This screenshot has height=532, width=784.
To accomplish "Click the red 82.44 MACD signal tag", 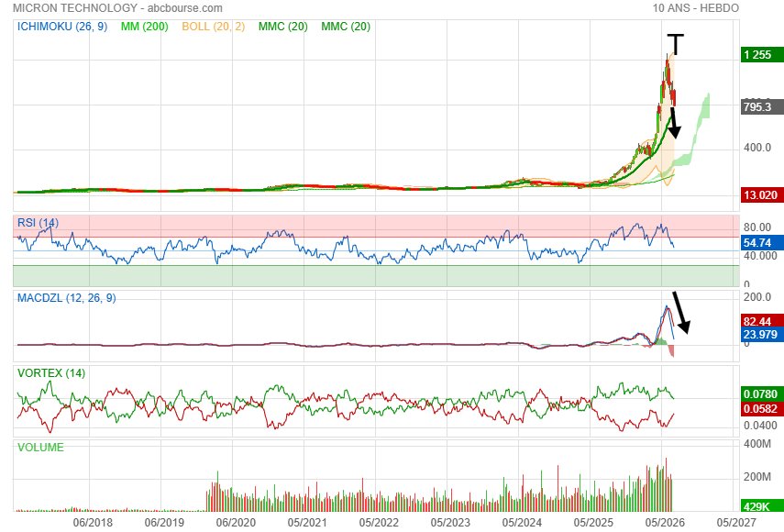I will click(x=762, y=322).
